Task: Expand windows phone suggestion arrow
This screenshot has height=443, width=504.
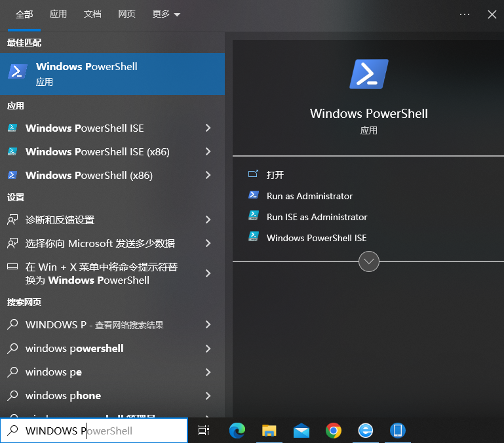Action: click(208, 395)
